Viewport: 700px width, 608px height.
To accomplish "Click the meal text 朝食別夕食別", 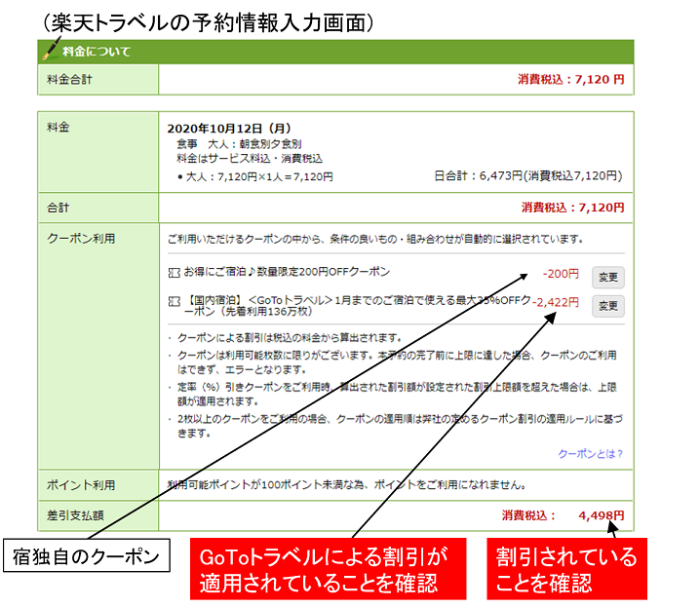I will [x=270, y=144].
